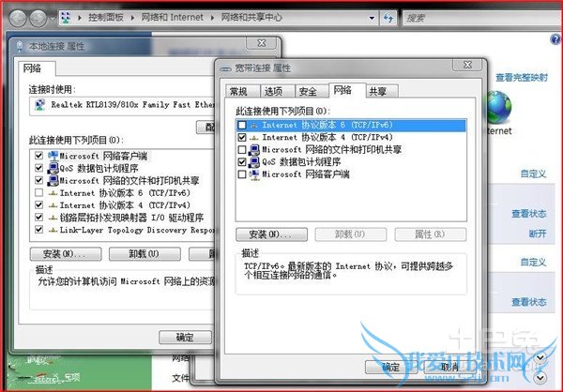
Task: Click 取消 button in 宽带连接 属性
Action: tap(450, 367)
